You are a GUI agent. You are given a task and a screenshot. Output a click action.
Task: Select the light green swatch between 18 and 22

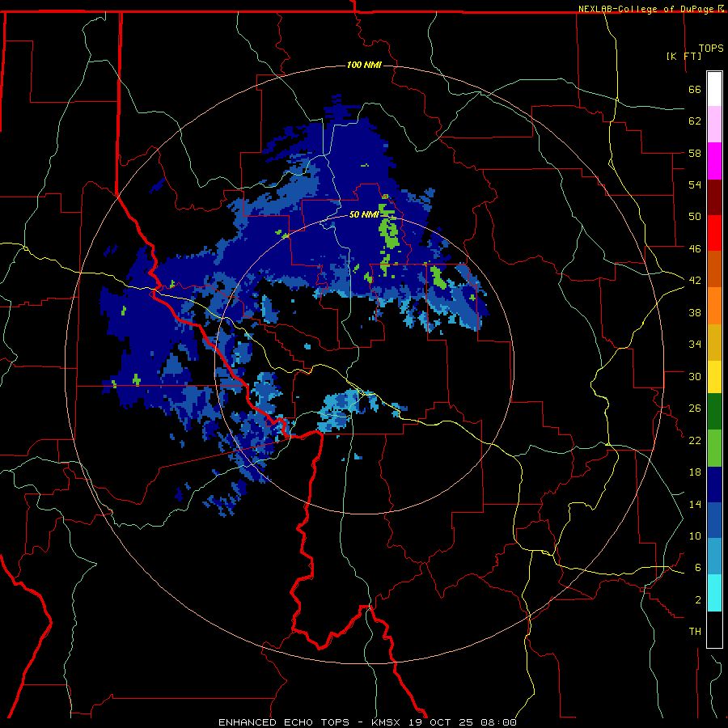pyautogui.click(x=714, y=448)
